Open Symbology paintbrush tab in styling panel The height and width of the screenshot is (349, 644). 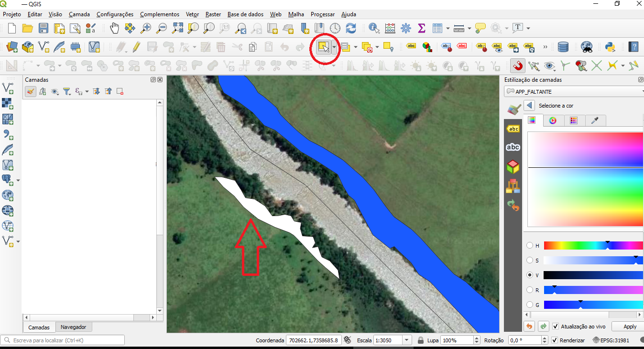(x=513, y=109)
